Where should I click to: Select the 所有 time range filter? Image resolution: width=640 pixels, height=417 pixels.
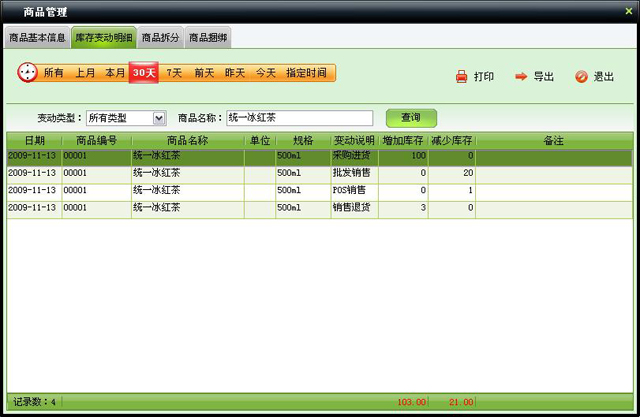(54, 73)
